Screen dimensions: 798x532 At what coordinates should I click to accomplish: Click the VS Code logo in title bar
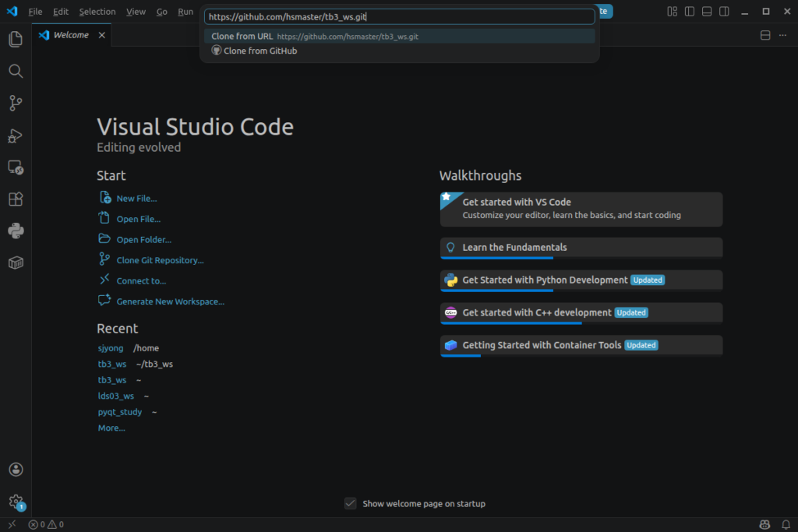coord(12,11)
